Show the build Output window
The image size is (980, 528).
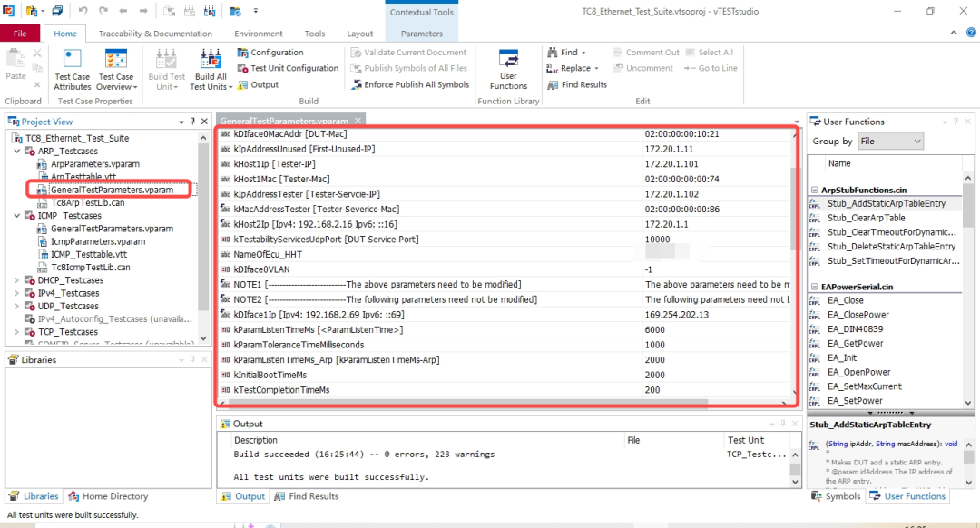tap(258, 84)
